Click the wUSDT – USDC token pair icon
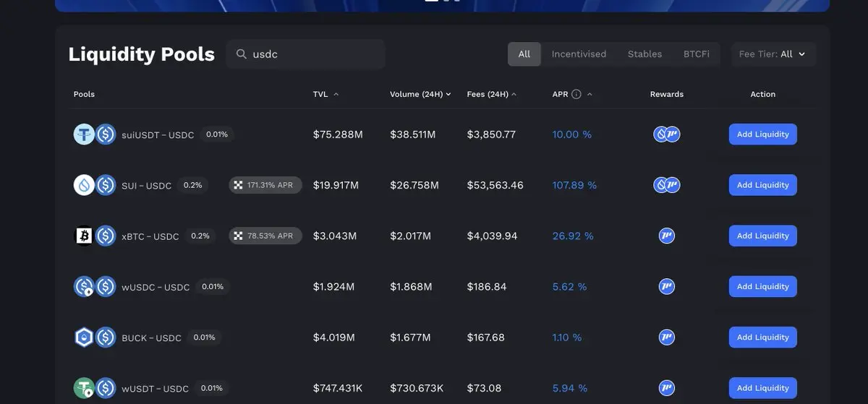The image size is (868, 404). (95, 388)
